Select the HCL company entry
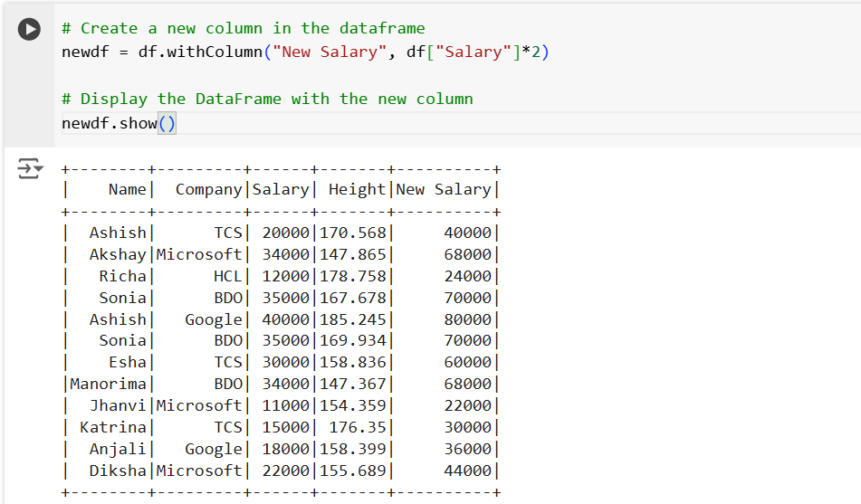 point(228,276)
